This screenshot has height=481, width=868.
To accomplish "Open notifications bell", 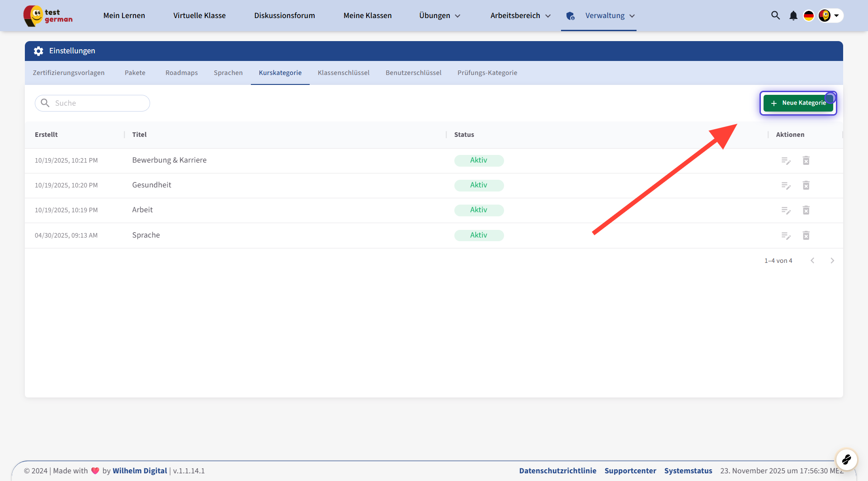I will click(793, 16).
